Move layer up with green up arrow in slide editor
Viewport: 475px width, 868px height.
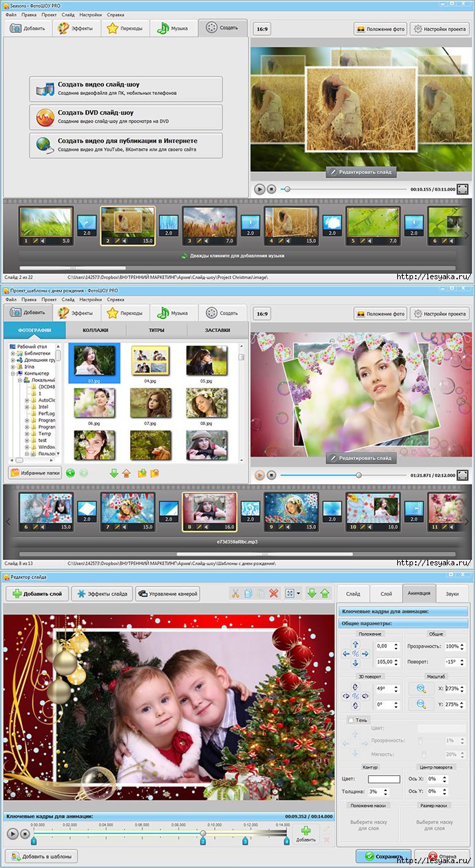click(x=325, y=593)
